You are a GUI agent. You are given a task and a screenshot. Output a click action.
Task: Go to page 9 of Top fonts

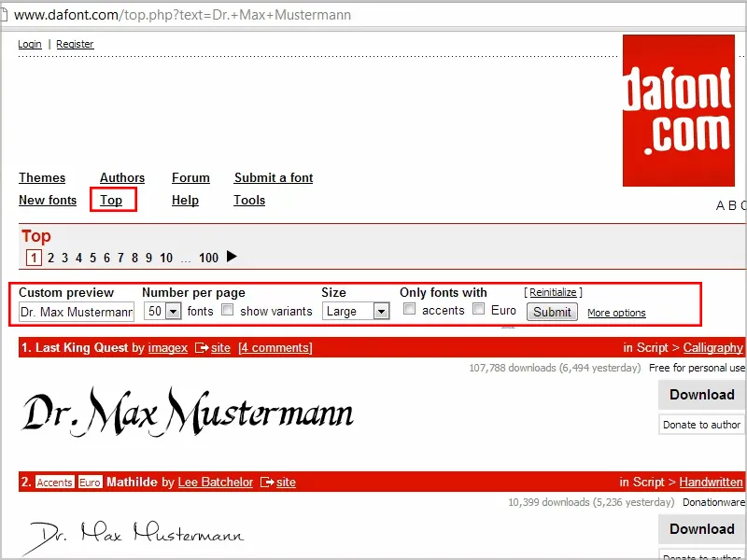tap(148, 258)
